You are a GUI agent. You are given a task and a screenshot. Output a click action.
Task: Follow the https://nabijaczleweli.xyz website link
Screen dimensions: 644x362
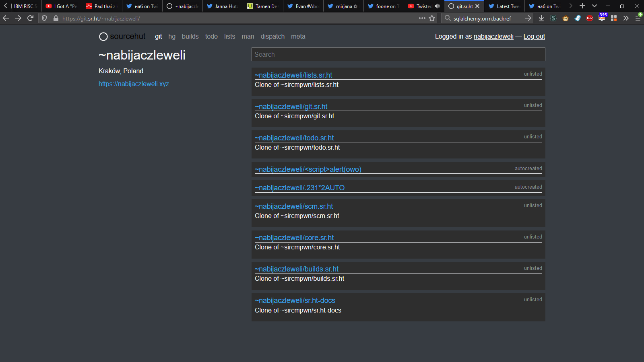click(134, 84)
